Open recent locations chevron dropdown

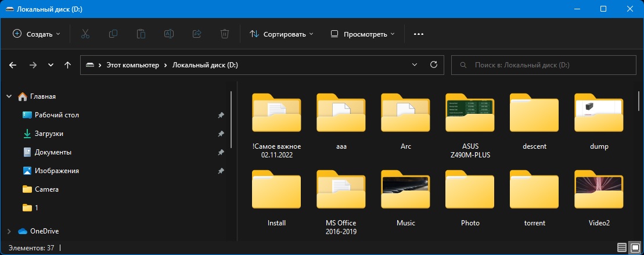(51, 65)
